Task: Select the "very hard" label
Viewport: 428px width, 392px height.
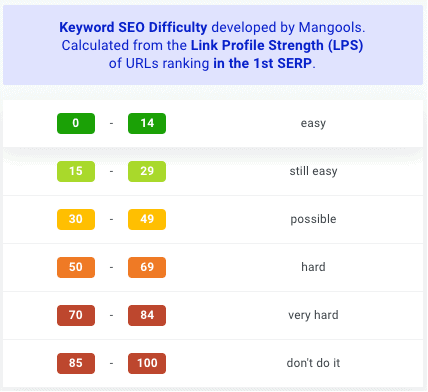Action: point(313,315)
